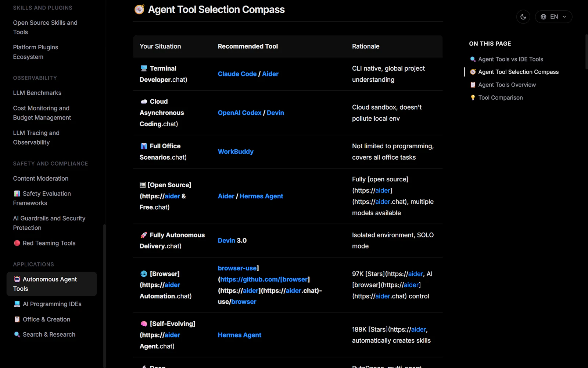The image size is (588, 368).
Task: Click the globe icon in language selector
Action: (543, 17)
